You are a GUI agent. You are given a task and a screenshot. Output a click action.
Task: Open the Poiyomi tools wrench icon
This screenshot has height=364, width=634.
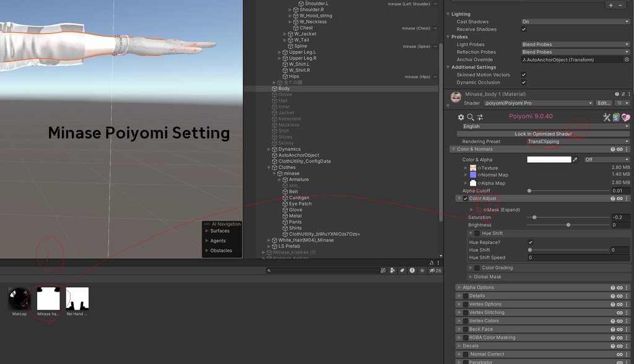pos(606,117)
